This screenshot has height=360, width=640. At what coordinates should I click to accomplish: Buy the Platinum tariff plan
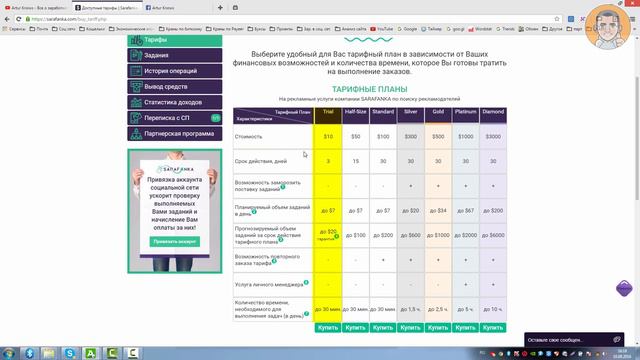coord(465,327)
